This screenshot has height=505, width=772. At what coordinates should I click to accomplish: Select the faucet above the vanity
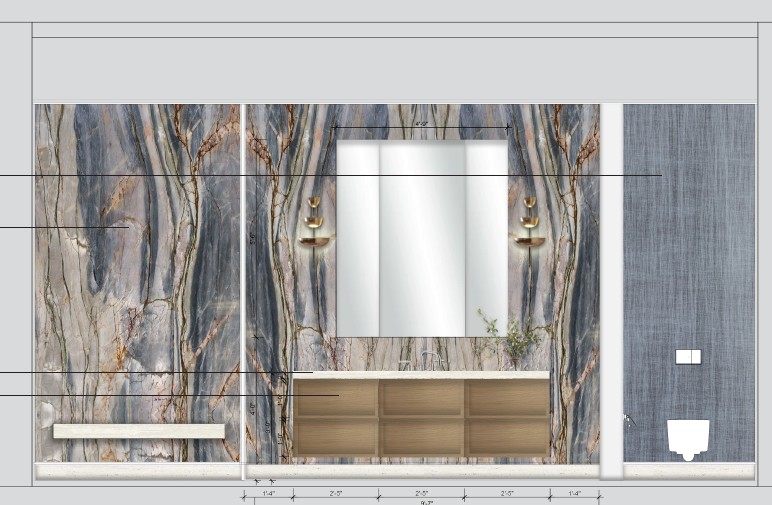coord(432,360)
